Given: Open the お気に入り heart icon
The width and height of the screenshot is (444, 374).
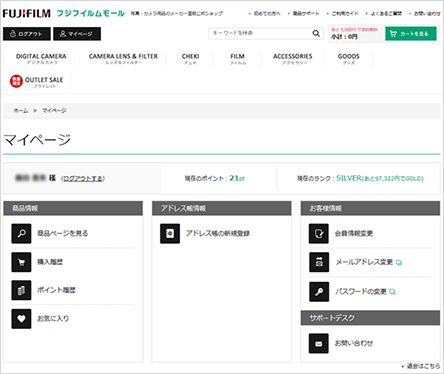Looking at the screenshot, I should point(21,319).
